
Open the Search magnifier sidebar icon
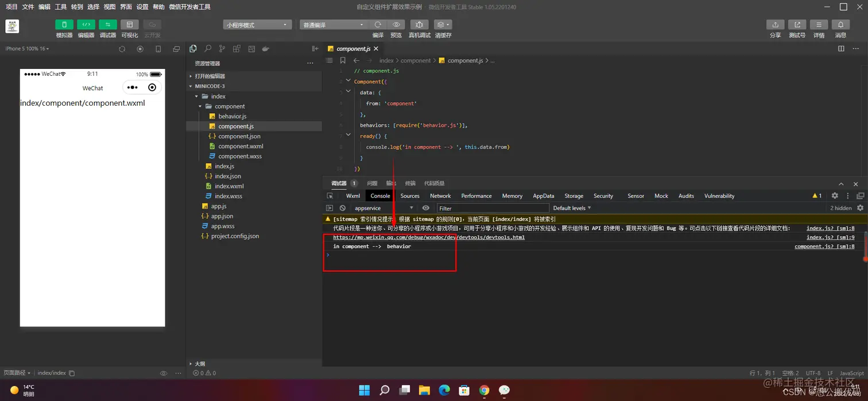208,49
